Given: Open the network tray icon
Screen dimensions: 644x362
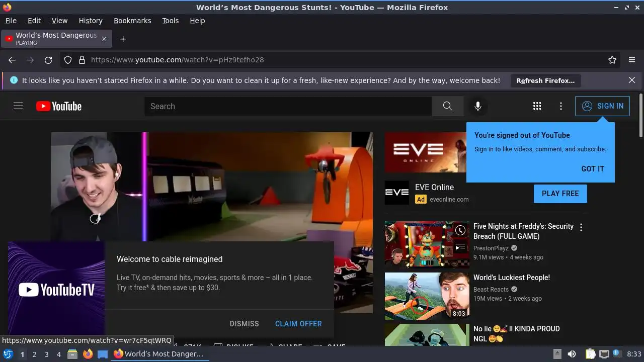Looking at the screenshot, I should click(604, 354).
